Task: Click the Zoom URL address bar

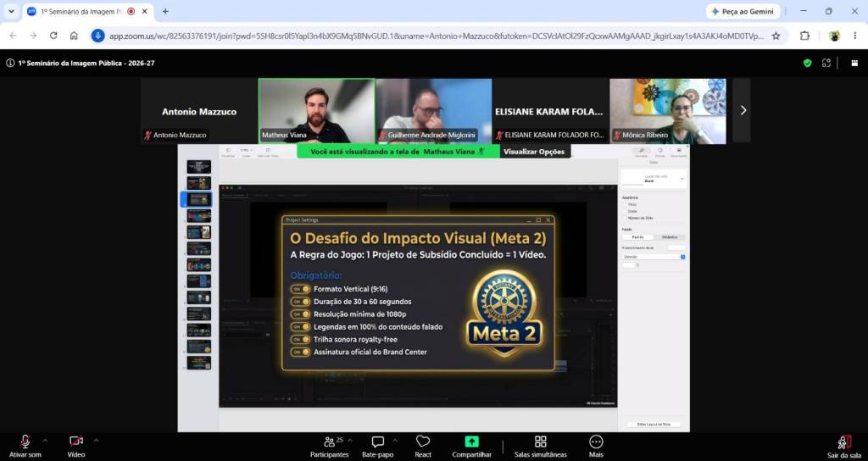Action: 437,36
